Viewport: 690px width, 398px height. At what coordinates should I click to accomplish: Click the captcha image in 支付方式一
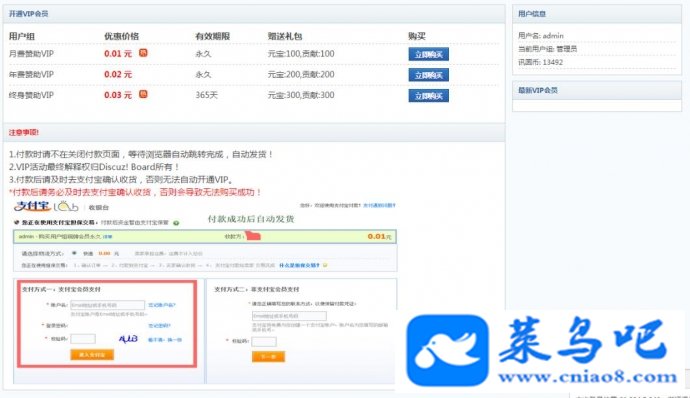click(128, 339)
